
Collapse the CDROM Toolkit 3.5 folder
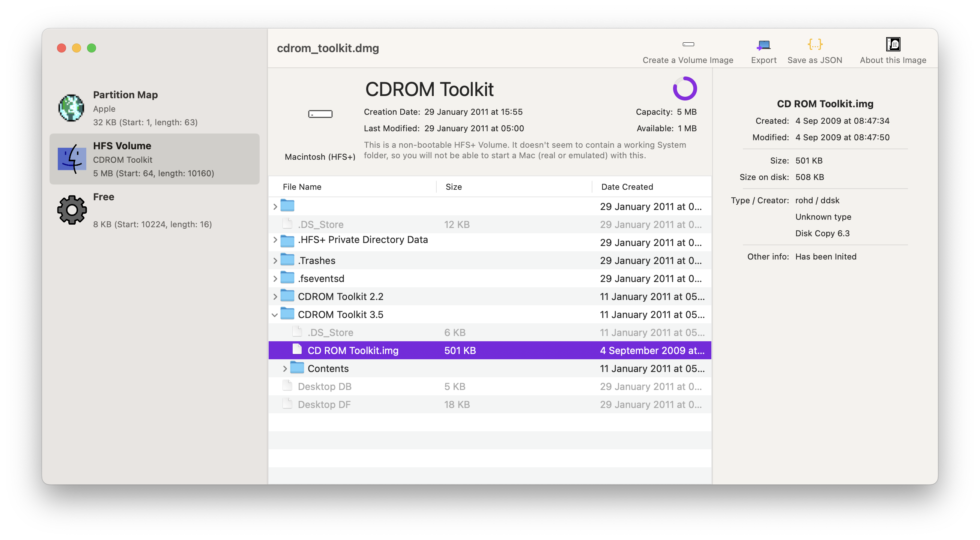pyautogui.click(x=275, y=315)
